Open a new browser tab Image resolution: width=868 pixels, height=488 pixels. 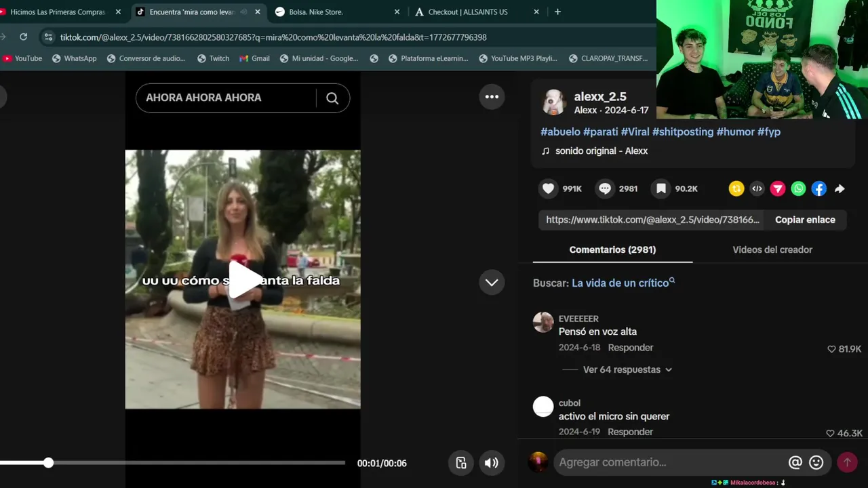[557, 12]
